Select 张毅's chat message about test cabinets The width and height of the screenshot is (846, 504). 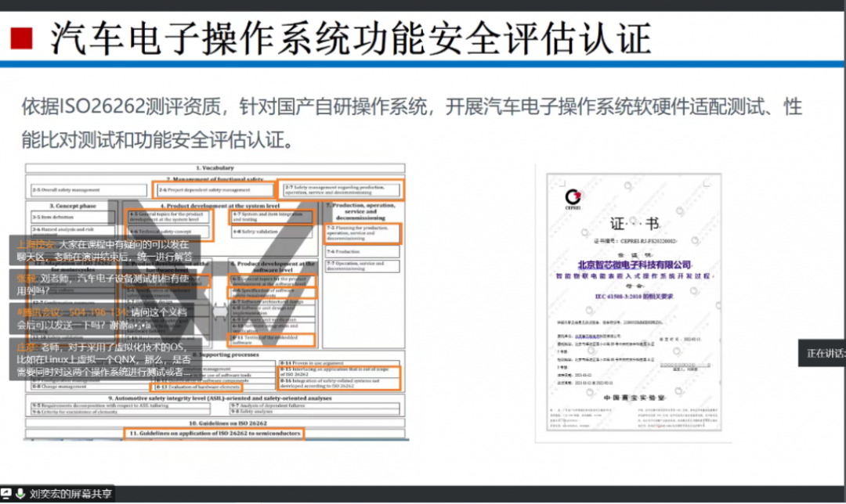(x=102, y=283)
